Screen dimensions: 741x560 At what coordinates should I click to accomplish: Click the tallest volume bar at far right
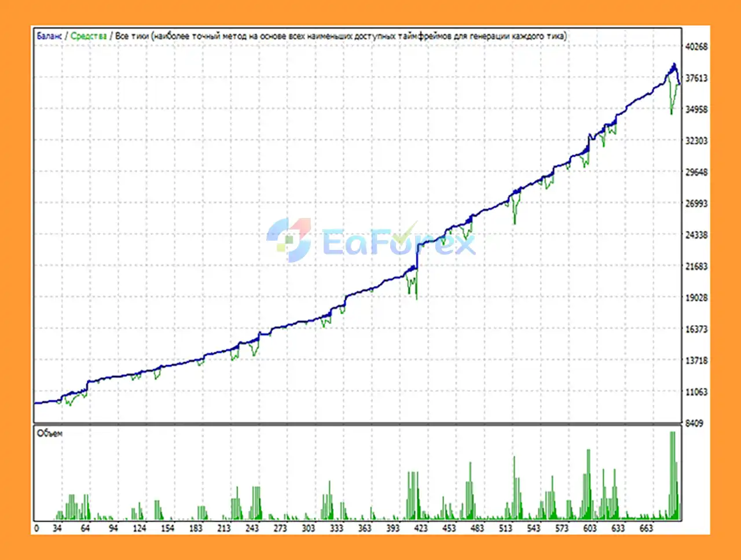click(x=672, y=474)
